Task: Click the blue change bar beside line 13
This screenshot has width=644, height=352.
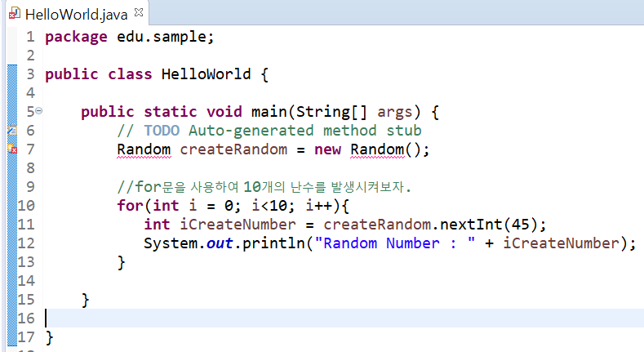Action: [11, 262]
